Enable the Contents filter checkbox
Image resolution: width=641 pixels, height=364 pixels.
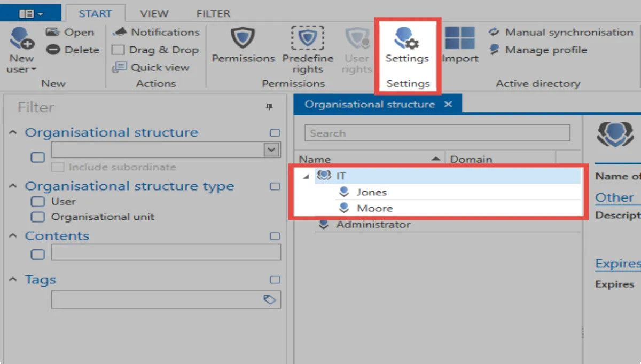click(37, 254)
